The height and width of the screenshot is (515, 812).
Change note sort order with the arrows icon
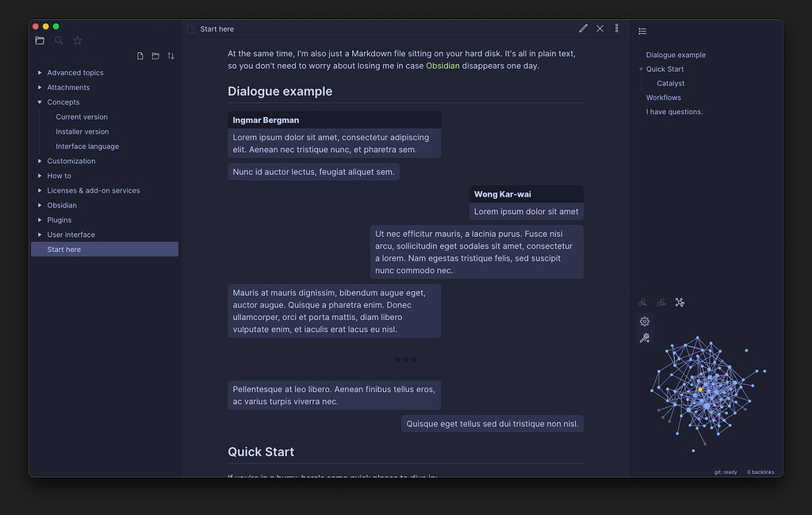point(171,55)
